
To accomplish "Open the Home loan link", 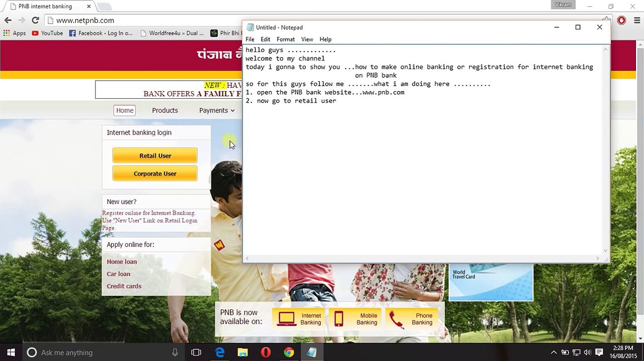I will (121, 262).
